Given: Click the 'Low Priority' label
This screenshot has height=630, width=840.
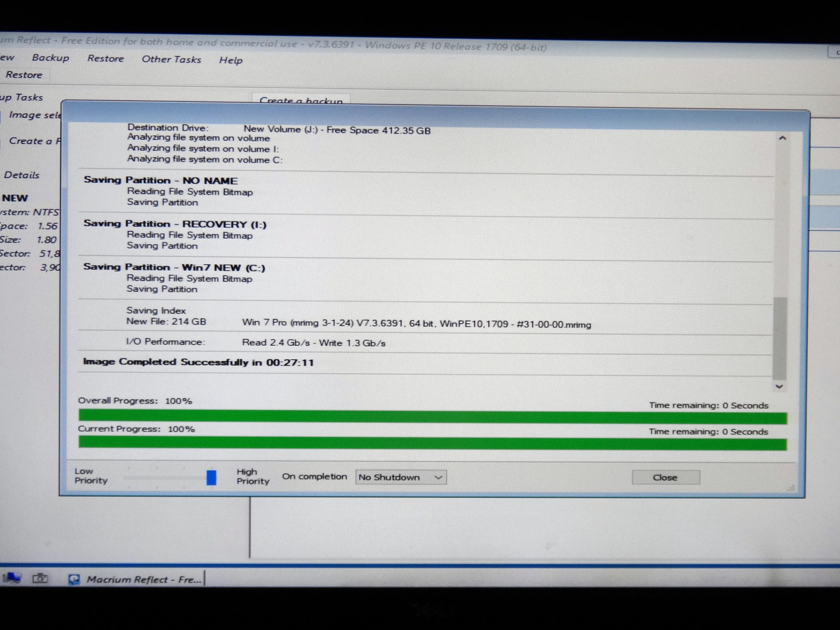Looking at the screenshot, I should click(91, 476).
